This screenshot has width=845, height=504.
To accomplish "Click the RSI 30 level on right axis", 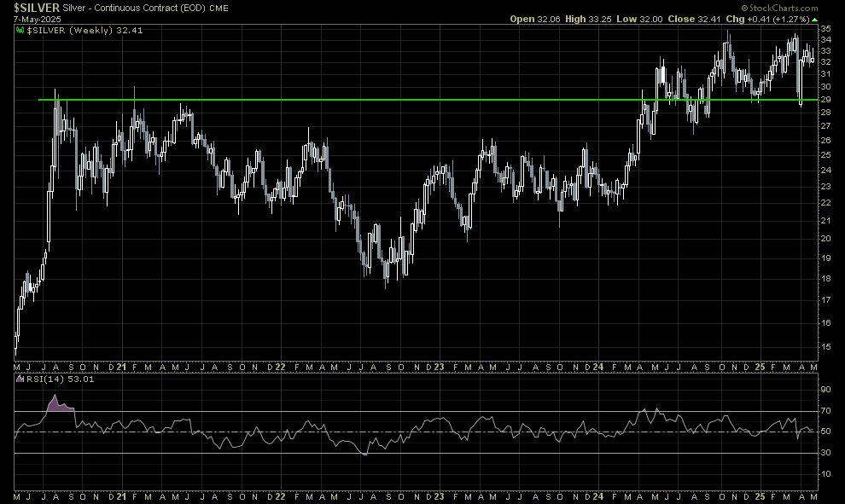I will coord(825,452).
